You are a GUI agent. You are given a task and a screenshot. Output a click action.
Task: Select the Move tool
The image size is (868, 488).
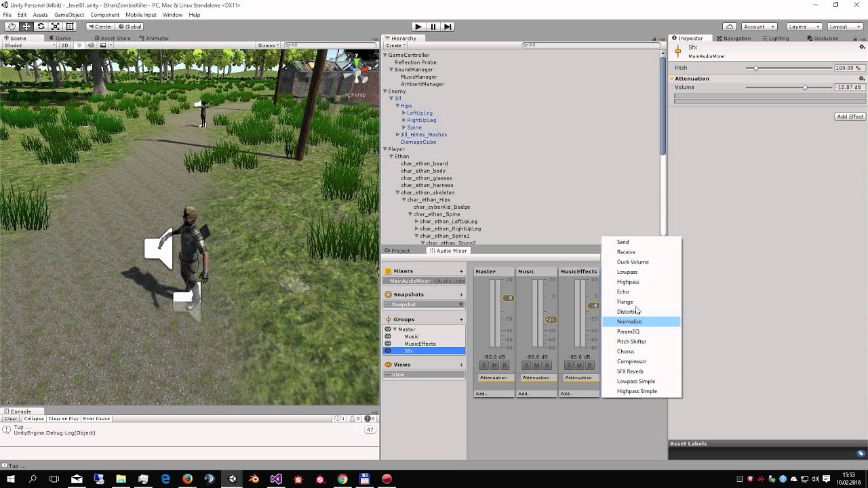(x=26, y=26)
